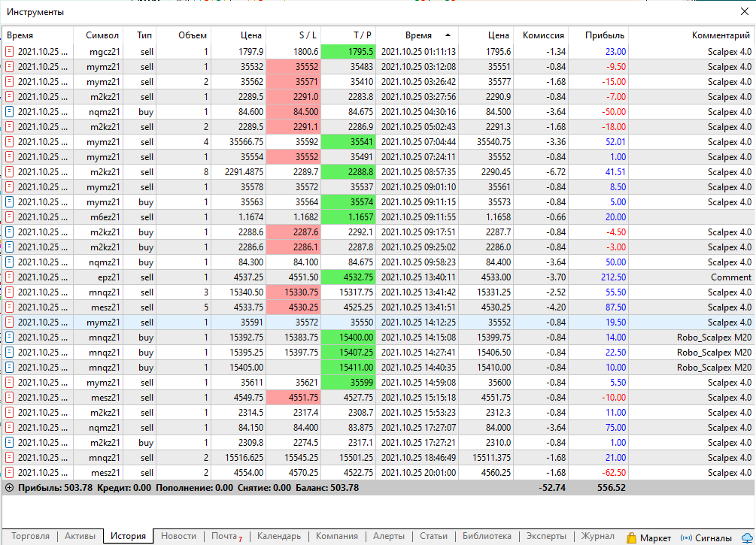Open the Статьи tab
756x545 pixels.
pyautogui.click(x=433, y=536)
